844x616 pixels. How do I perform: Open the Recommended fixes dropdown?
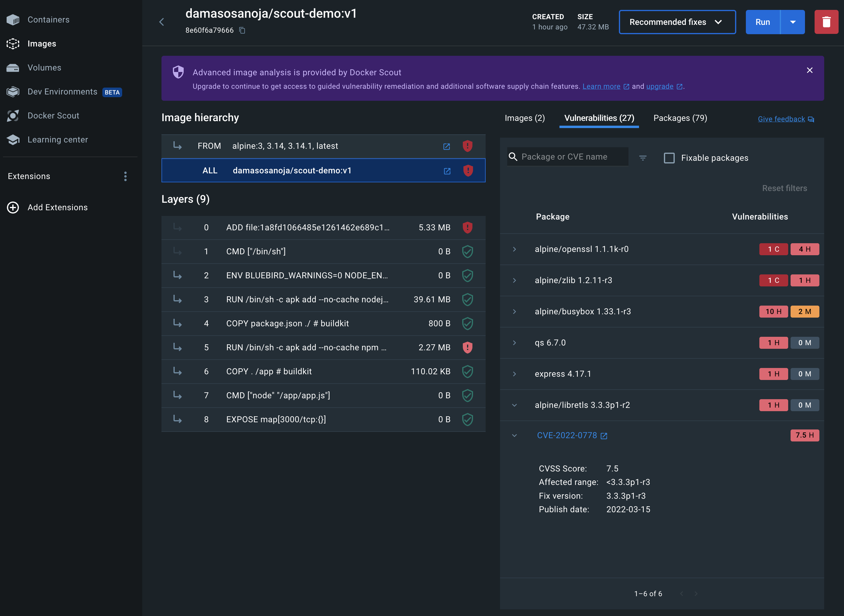(677, 22)
